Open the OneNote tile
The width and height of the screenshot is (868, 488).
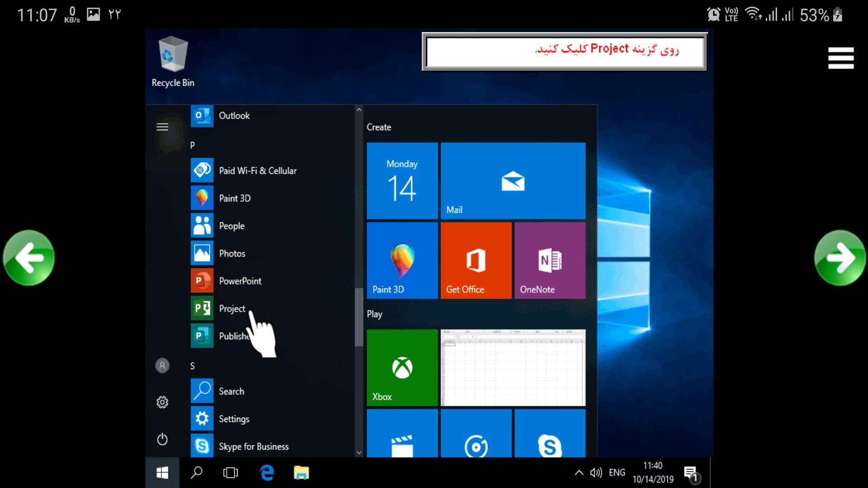coord(550,260)
